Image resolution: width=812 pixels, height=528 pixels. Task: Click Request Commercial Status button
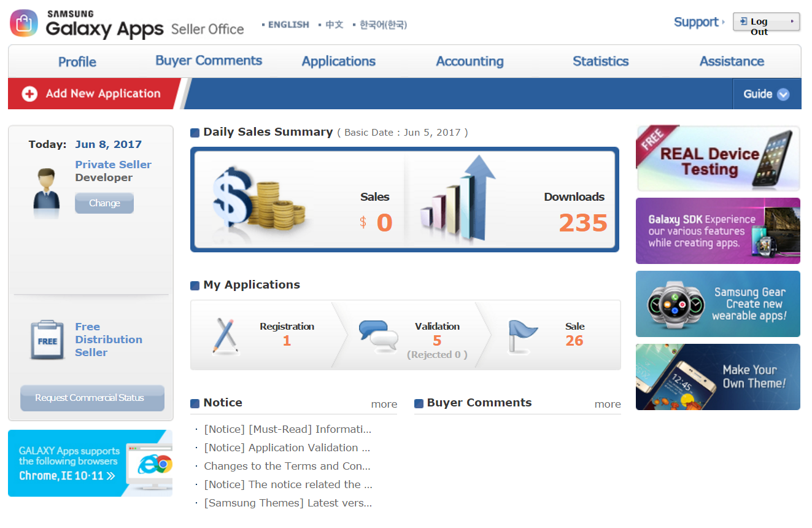point(92,398)
